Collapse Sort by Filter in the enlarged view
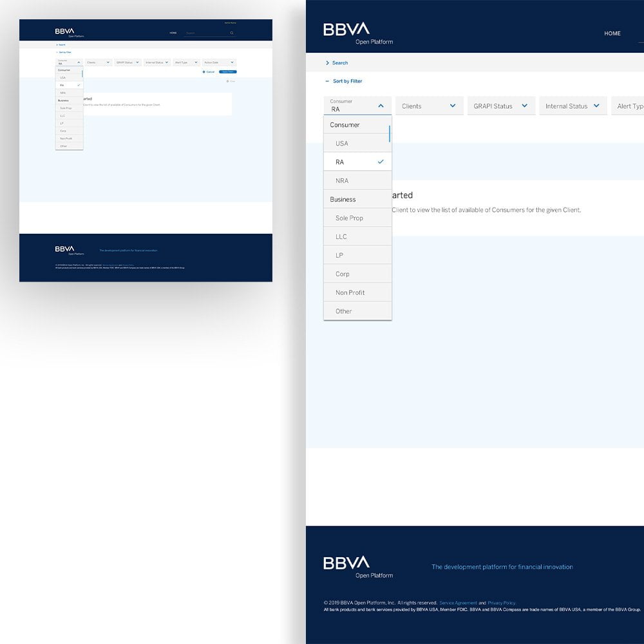This screenshot has width=644, height=644. [327, 81]
